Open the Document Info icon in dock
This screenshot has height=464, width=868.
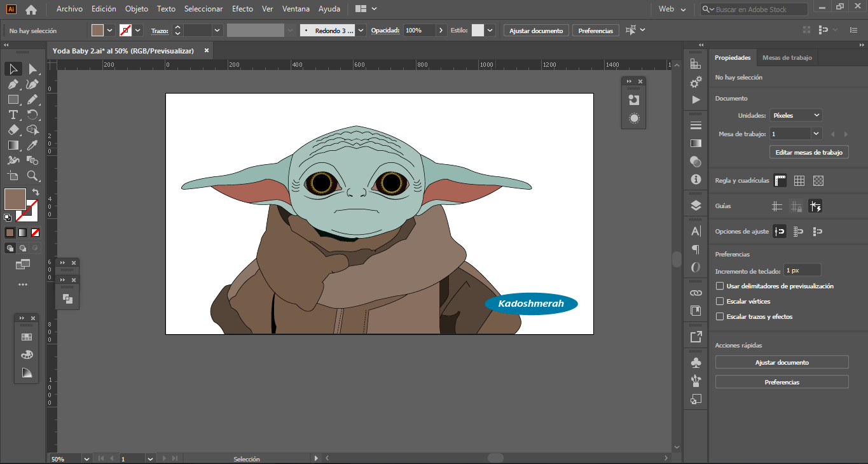[696, 179]
